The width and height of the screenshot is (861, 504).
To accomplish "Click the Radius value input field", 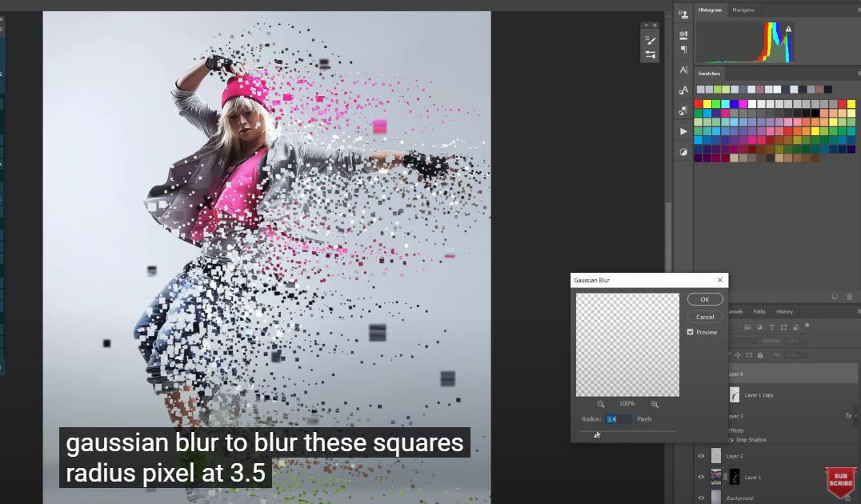I will (x=618, y=419).
